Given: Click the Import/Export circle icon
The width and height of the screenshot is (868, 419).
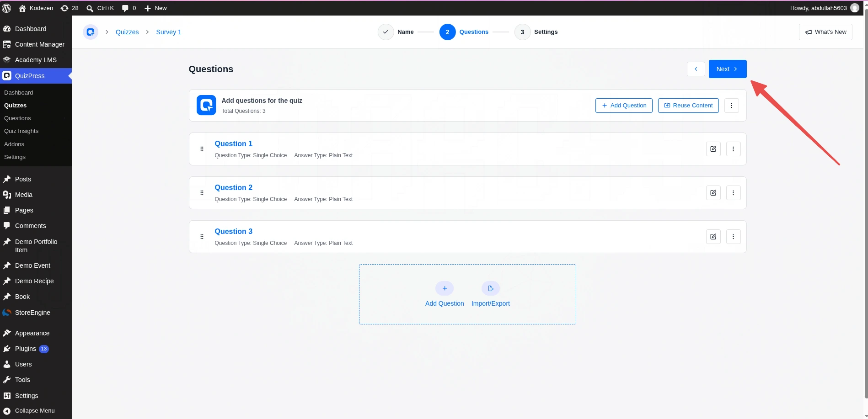Looking at the screenshot, I should pyautogui.click(x=491, y=288).
